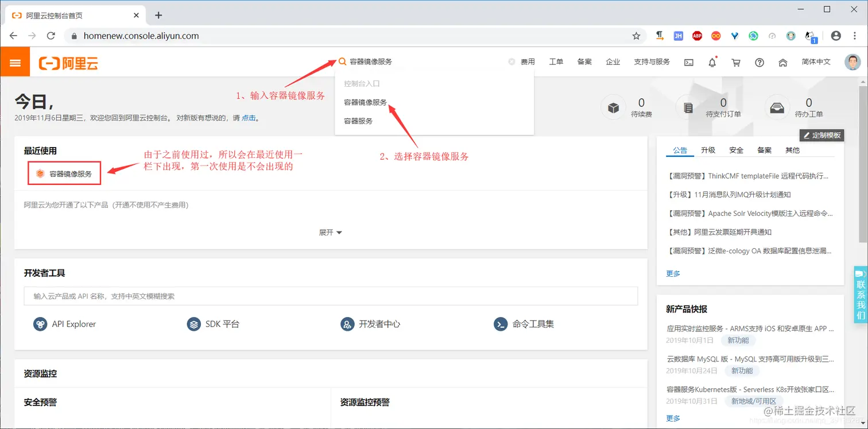This screenshot has height=429, width=868.
Task: Open the user avatar menu
Action: coord(852,62)
